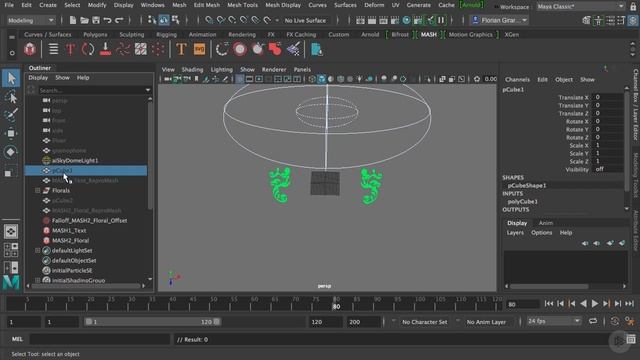Toggle wireframe shading icon in viewport
The image size is (640, 360).
[x=312, y=79]
